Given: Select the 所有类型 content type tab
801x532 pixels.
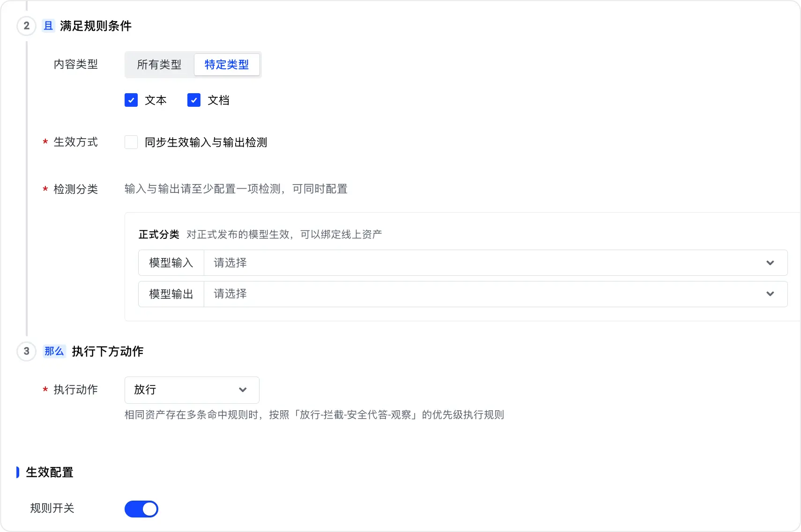Looking at the screenshot, I should (159, 65).
